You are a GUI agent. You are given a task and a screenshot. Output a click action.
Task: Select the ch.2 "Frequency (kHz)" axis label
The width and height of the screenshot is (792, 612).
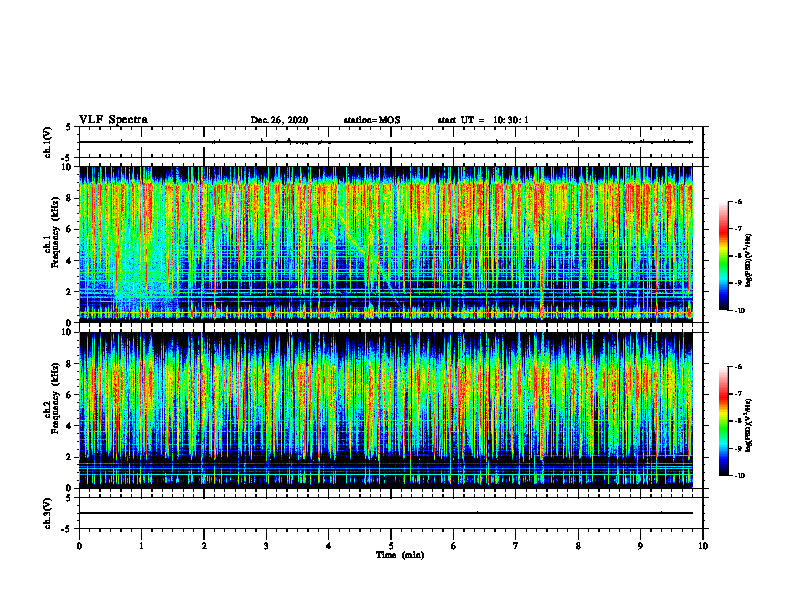(x=55, y=398)
